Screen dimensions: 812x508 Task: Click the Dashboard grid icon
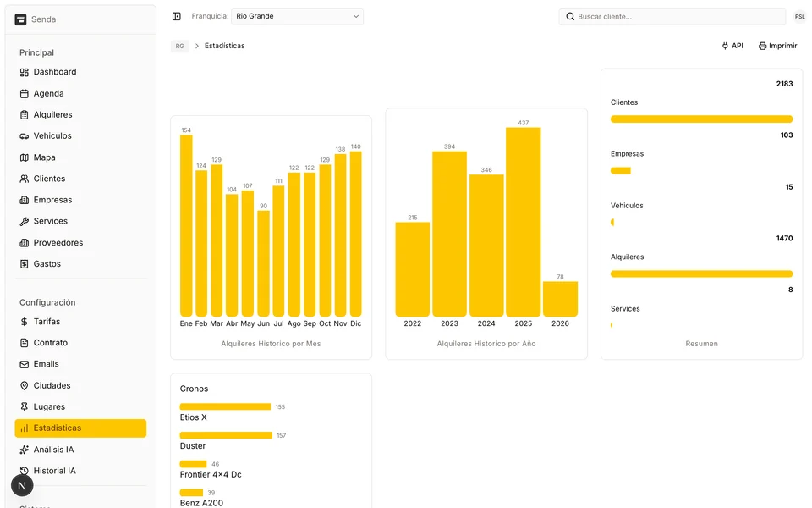coord(25,72)
